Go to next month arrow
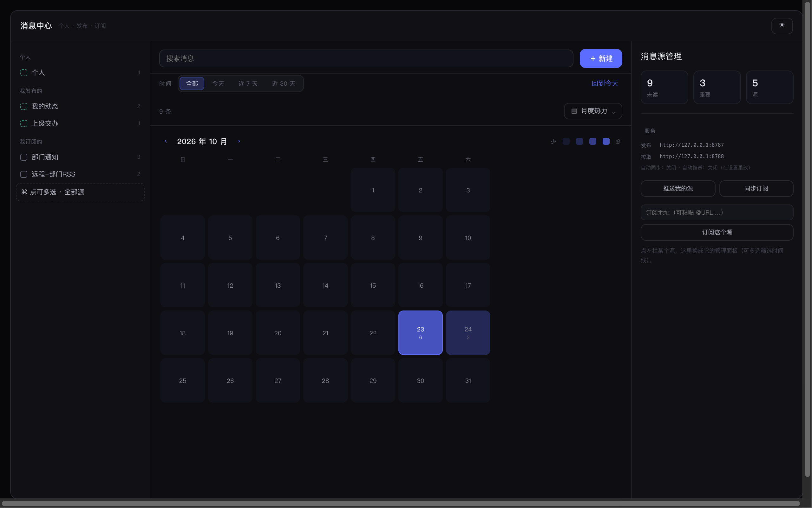This screenshot has width=812, height=508. tap(239, 141)
